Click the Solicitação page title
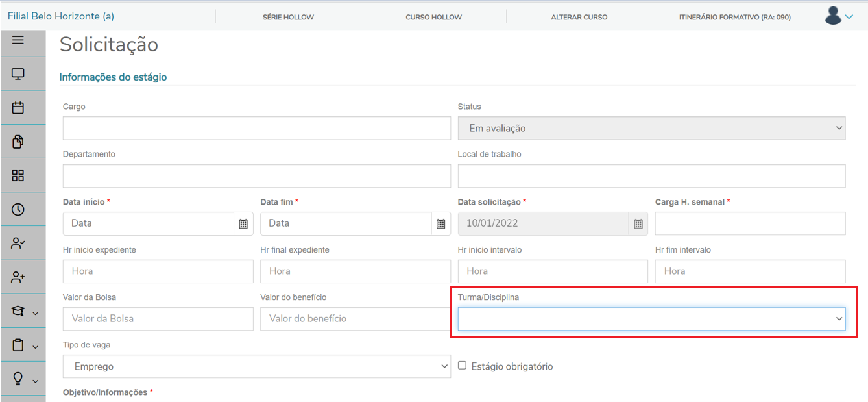This screenshot has width=868, height=402. click(109, 45)
